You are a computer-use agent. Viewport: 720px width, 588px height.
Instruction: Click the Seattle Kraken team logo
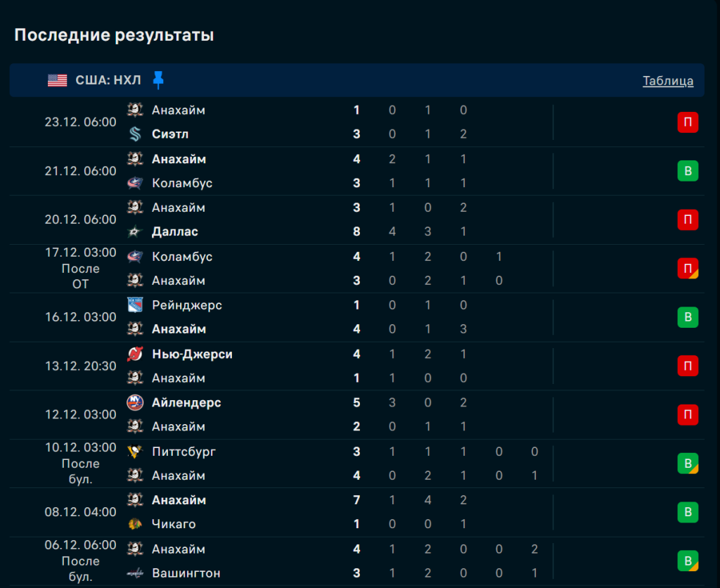(135, 134)
